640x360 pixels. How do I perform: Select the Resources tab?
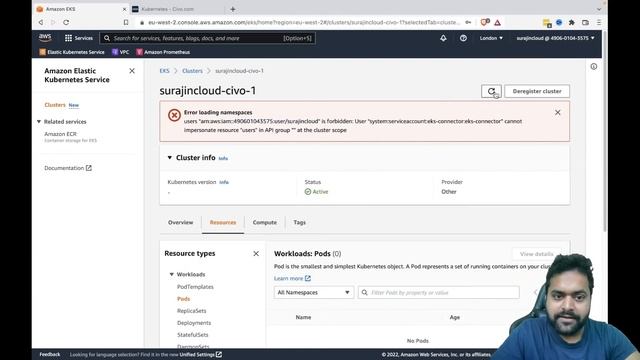(x=223, y=222)
